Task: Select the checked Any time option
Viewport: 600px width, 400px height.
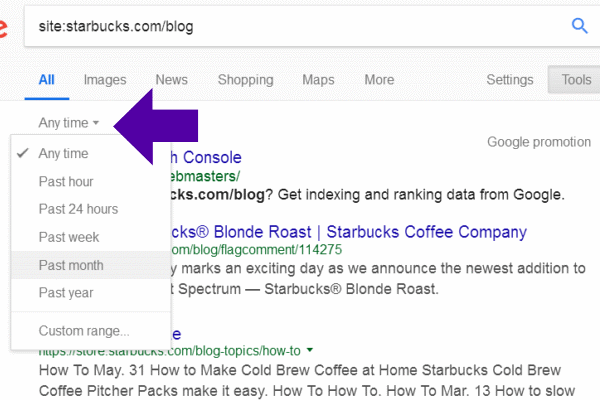Action: 63,154
